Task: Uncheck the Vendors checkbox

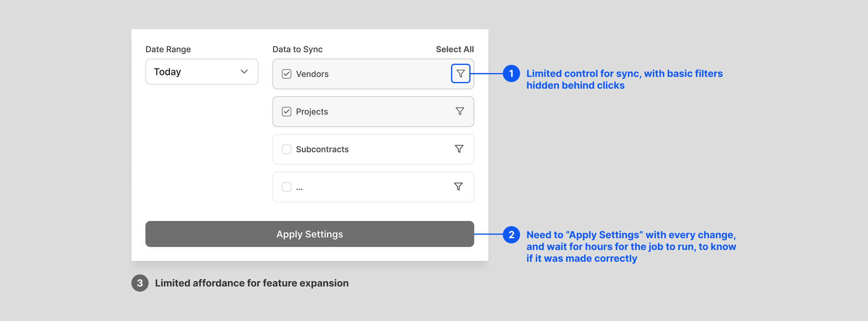Action: click(x=286, y=74)
